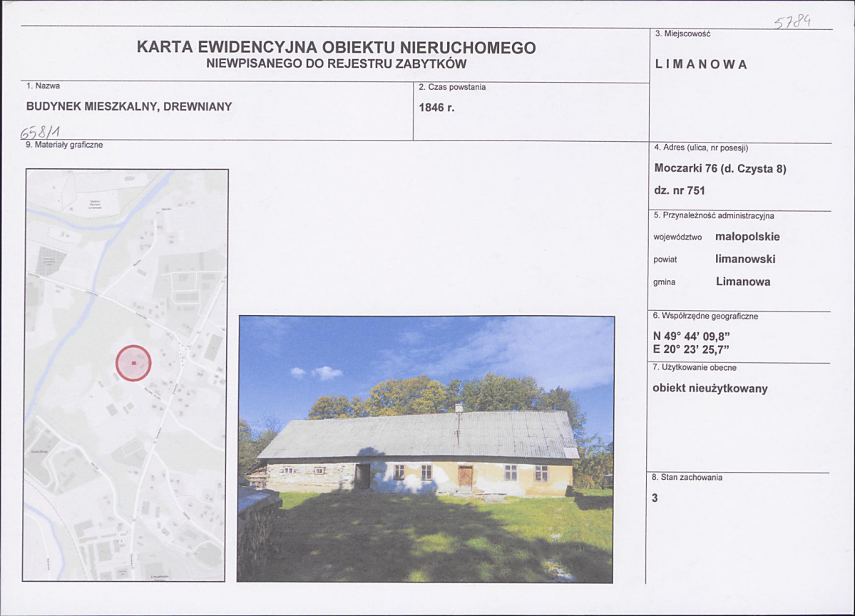The height and width of the screenshot is (616, 855).
Task: Click the value 'limanowski'
Action: point(745,260)
